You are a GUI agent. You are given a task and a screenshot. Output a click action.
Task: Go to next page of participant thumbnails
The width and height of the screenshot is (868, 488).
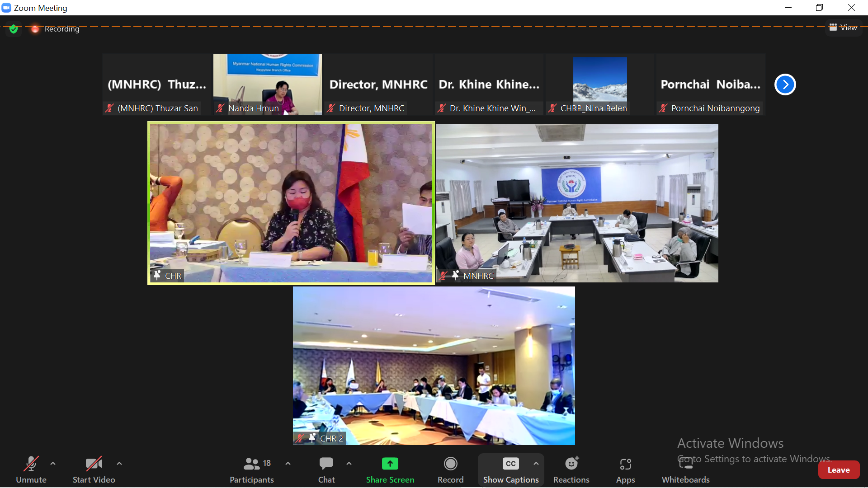[x=785, y=84]
